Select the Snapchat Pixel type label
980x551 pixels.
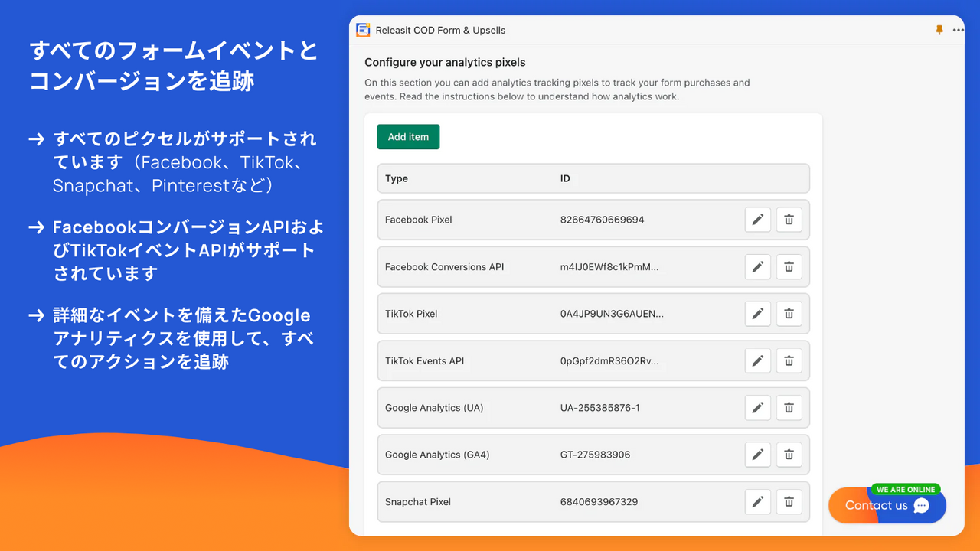[x=418, y=502]
